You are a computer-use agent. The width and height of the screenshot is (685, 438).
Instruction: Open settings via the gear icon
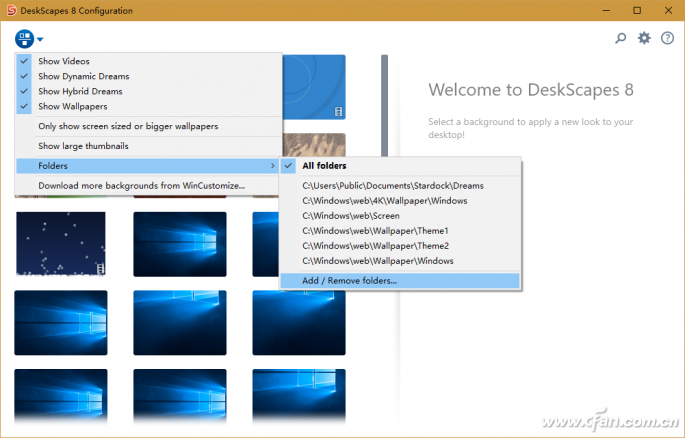[x=644, y=38]
